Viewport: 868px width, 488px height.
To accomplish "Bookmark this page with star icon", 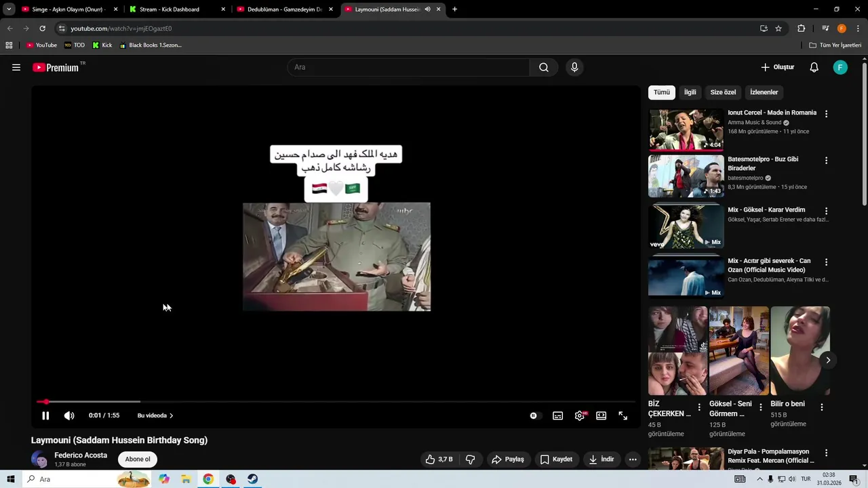I will (x=778, y=28).
